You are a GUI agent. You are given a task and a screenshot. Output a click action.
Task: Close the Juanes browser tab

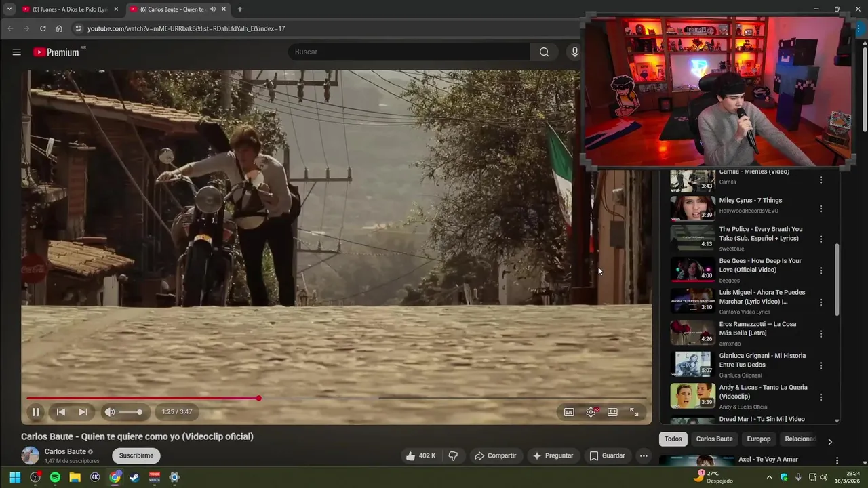coord(116,9)
